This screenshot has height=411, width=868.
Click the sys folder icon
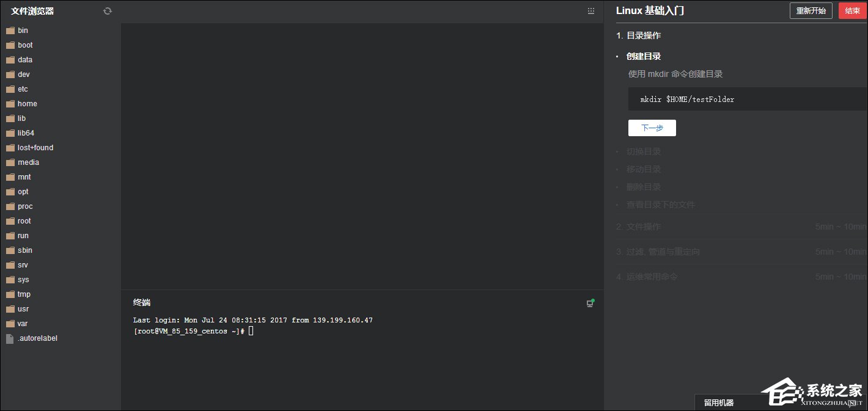pos(10,280)
